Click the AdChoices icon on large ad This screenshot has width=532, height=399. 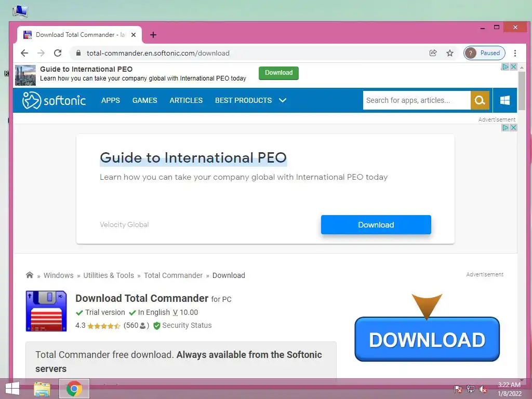click(x=505, y=127)
